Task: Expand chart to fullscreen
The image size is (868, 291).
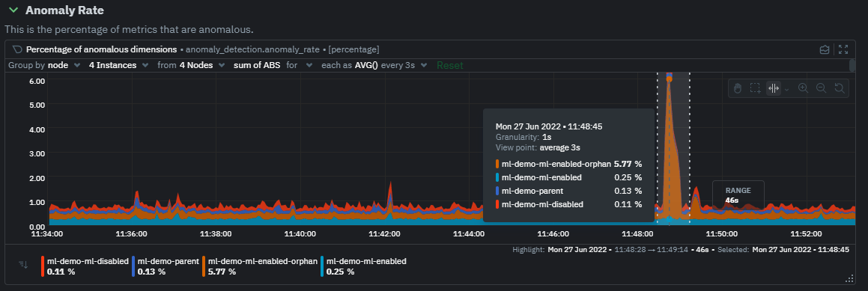Action: [843, 49]
